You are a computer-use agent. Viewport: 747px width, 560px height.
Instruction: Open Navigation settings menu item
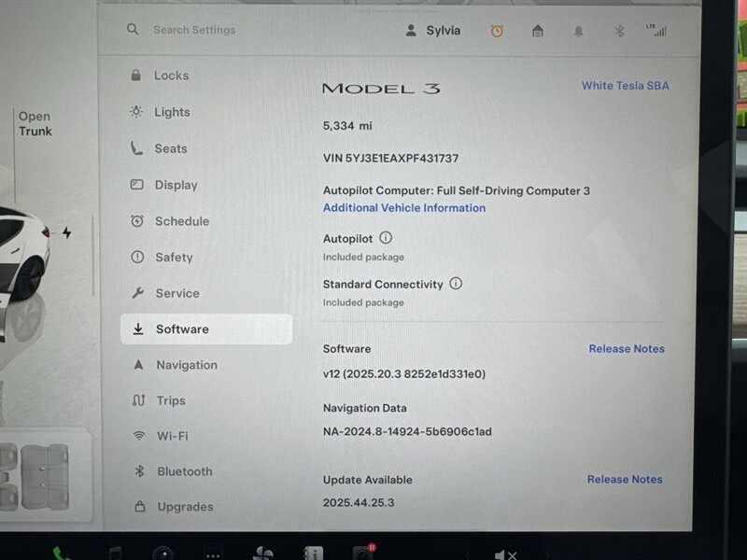point(186,365)
